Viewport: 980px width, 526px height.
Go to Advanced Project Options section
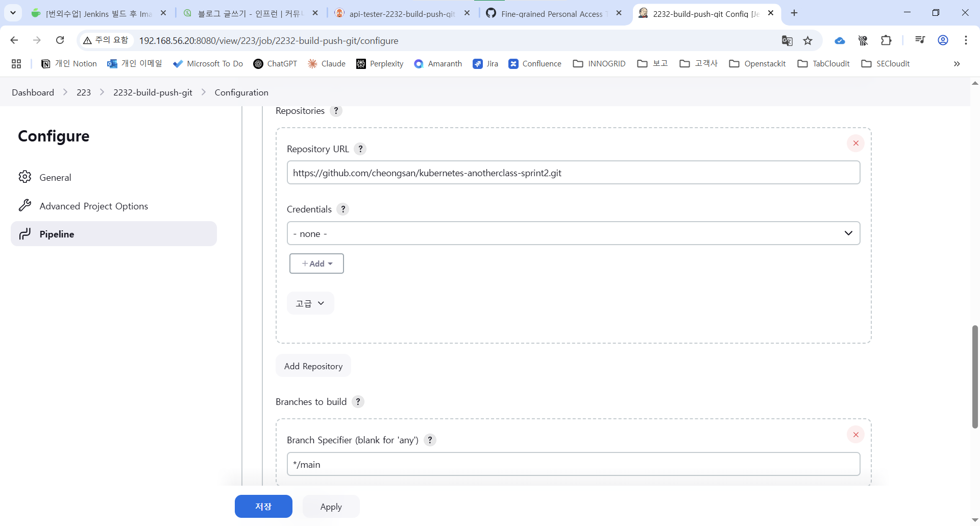[x=114, y=206]
